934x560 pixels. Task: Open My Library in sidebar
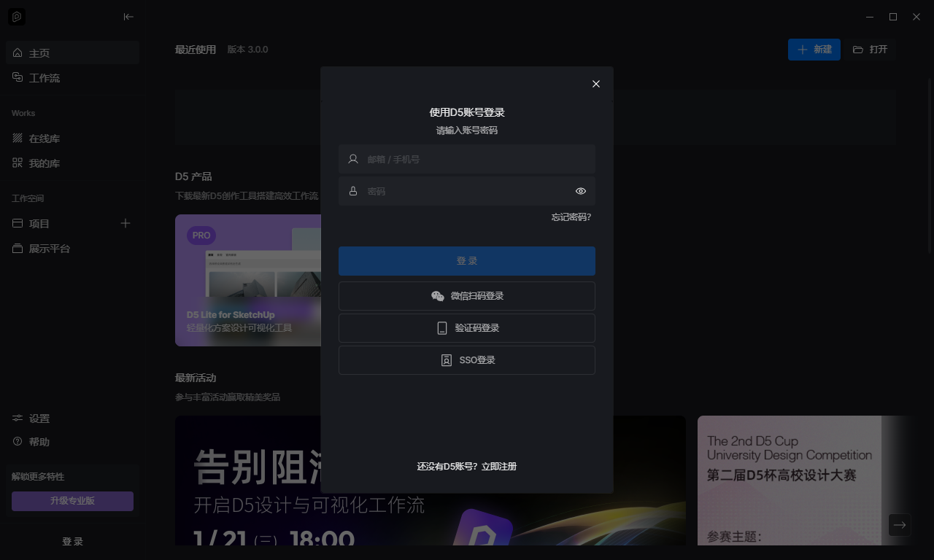tap(44, 163)
